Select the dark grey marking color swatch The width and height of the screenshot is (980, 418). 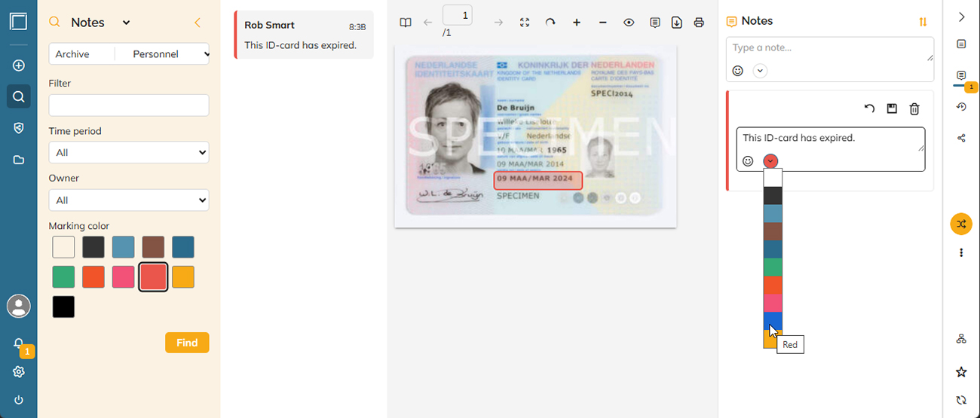pos(93,247)
